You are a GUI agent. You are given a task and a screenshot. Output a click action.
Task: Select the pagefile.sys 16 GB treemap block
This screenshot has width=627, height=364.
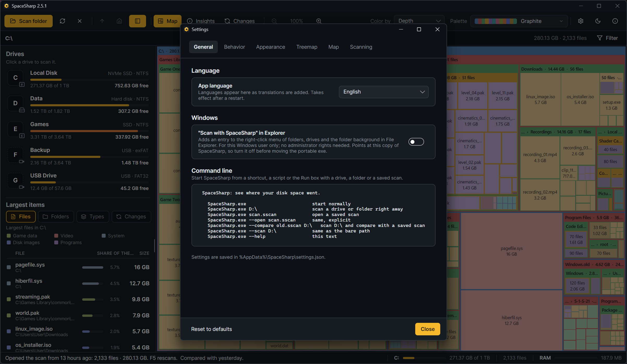click(x=511, y=251)
